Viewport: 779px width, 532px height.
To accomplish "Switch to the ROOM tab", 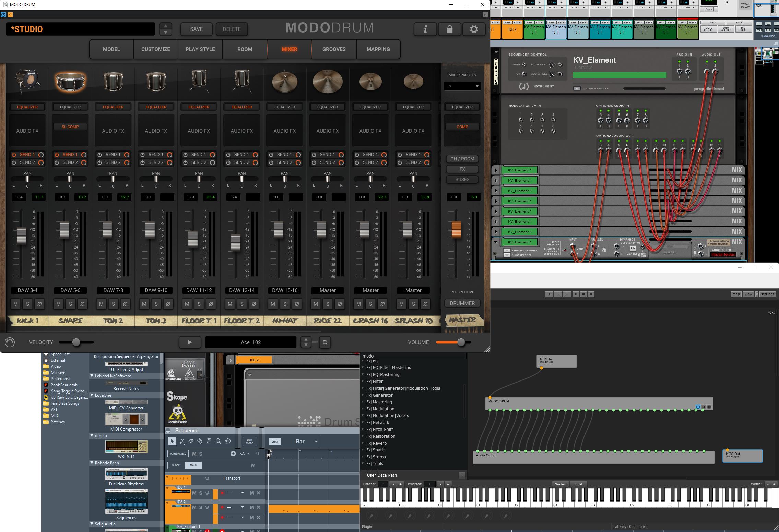I will click(x=245, y=49).
